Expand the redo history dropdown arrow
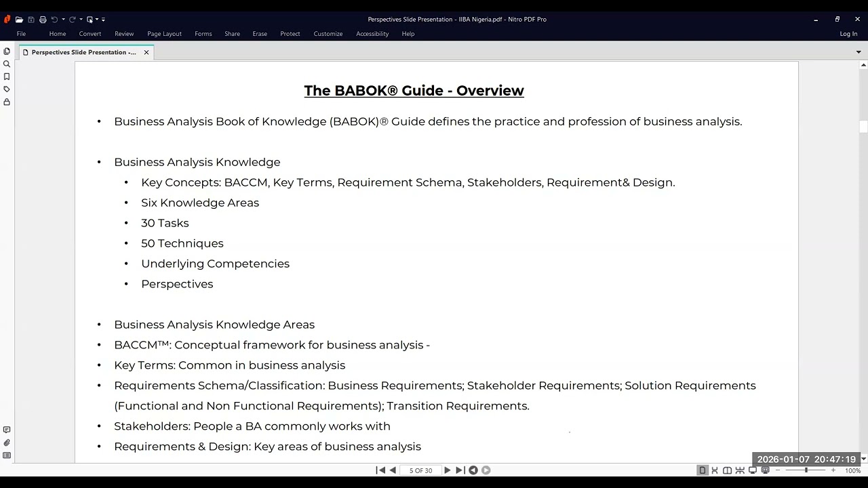 tap(80, 20)
